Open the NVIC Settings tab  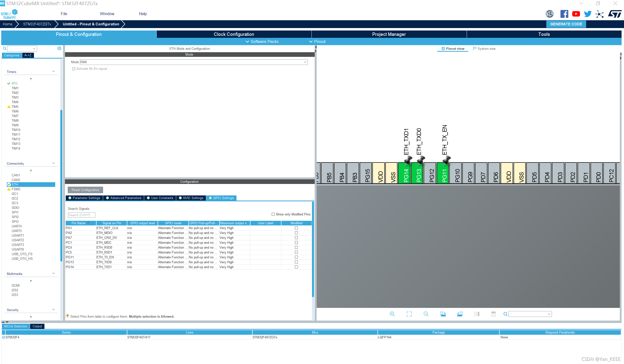click(191, 198)
